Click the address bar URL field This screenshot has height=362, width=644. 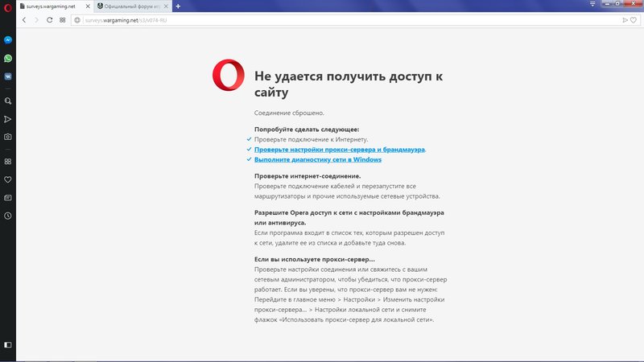coord(322,20)
